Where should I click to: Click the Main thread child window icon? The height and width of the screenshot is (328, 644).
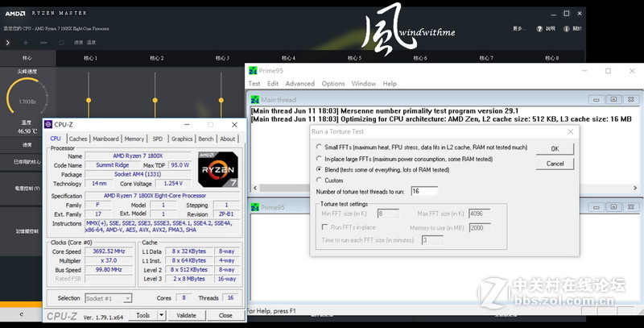tap(255, 99)
